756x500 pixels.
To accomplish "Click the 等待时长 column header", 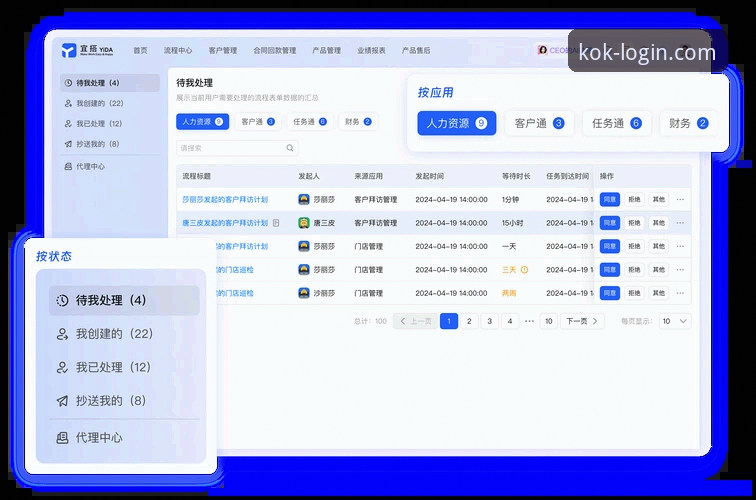I will tap(516, 176).
